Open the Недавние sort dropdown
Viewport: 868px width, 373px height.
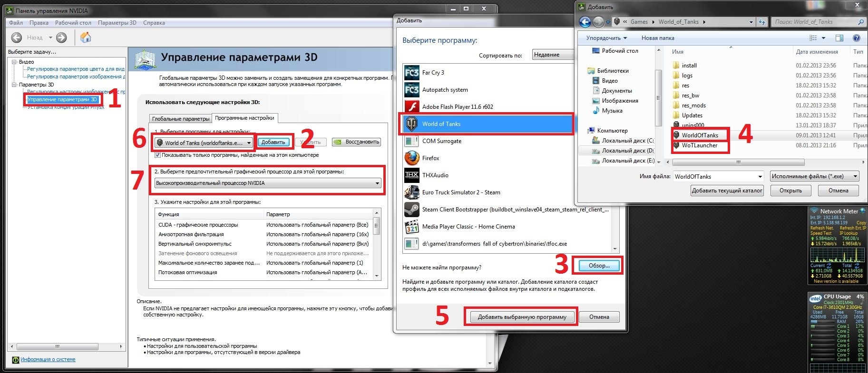point(553,55)
